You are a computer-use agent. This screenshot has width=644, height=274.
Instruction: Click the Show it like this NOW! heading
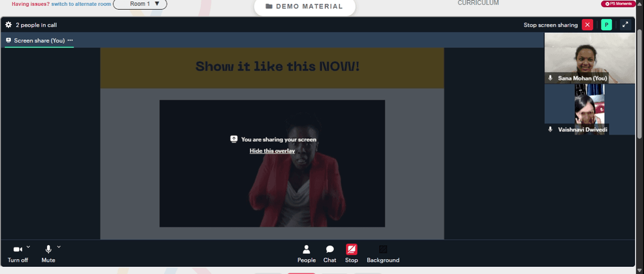pos(277,66)
